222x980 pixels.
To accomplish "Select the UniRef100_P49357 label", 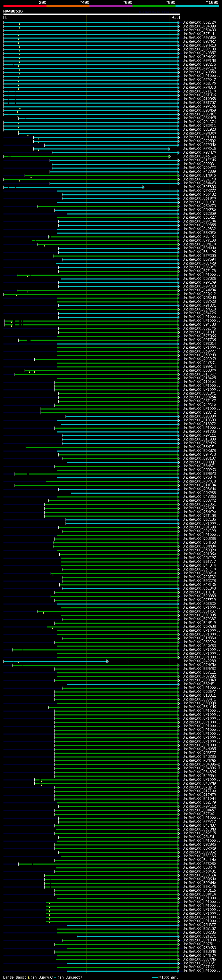I will [x=199, y=53].
